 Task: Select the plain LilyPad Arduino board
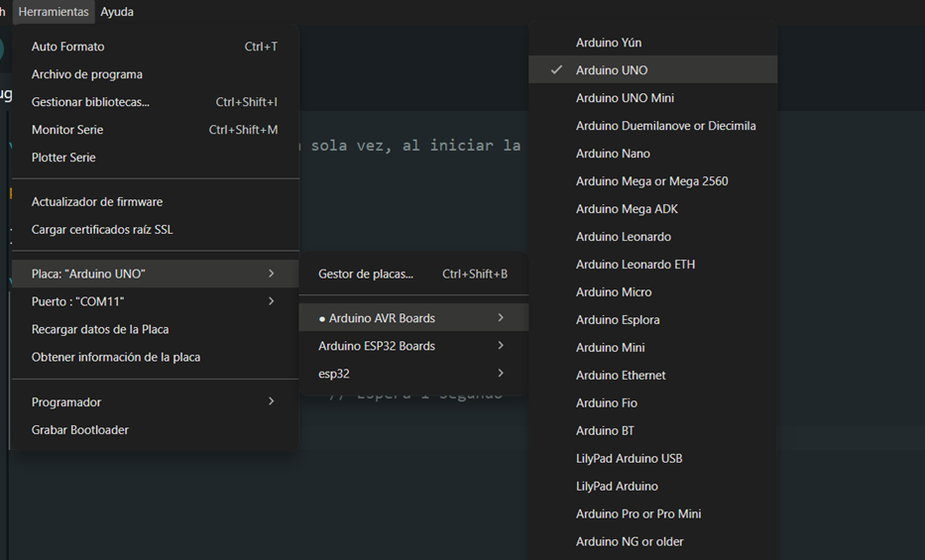click(x=652, y=486)
